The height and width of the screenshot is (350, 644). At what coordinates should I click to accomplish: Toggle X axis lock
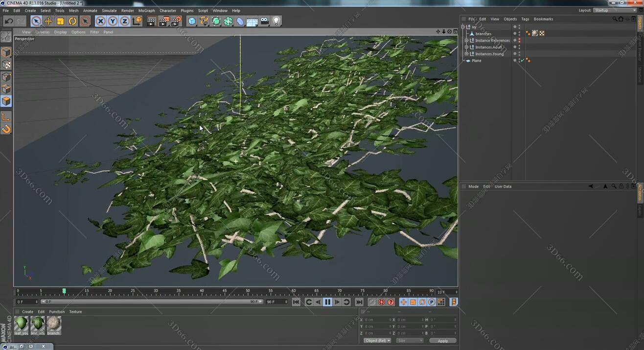[x=100, y=21]
